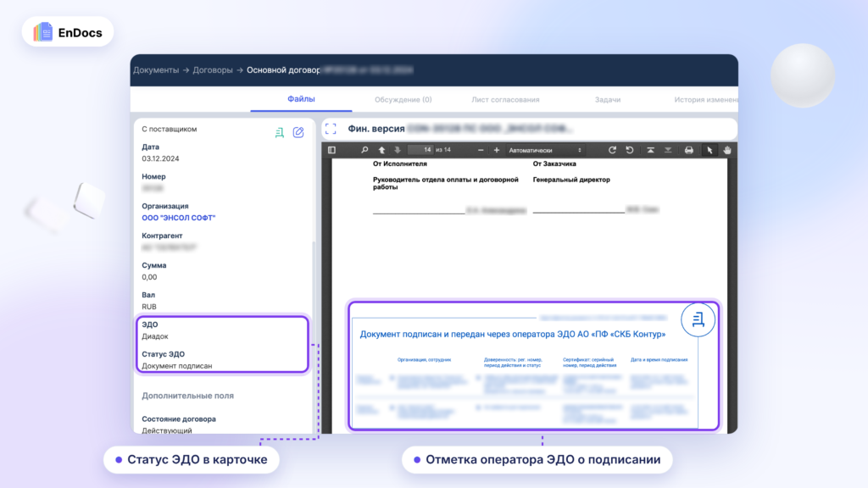This screenshot has width=868, height=488.
Task: Open the PDF search magnifier
Action: click(x=364, y=150)
